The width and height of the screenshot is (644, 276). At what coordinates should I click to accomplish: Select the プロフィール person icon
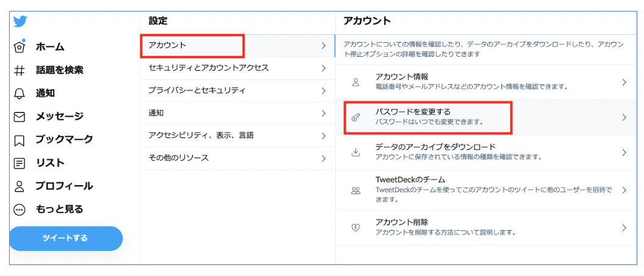[x=20, y=187]
